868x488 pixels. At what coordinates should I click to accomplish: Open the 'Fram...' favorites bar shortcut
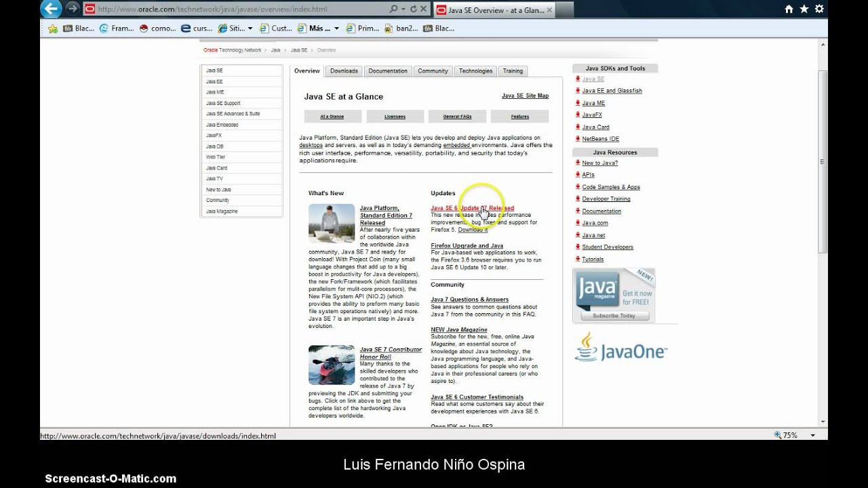117,28
